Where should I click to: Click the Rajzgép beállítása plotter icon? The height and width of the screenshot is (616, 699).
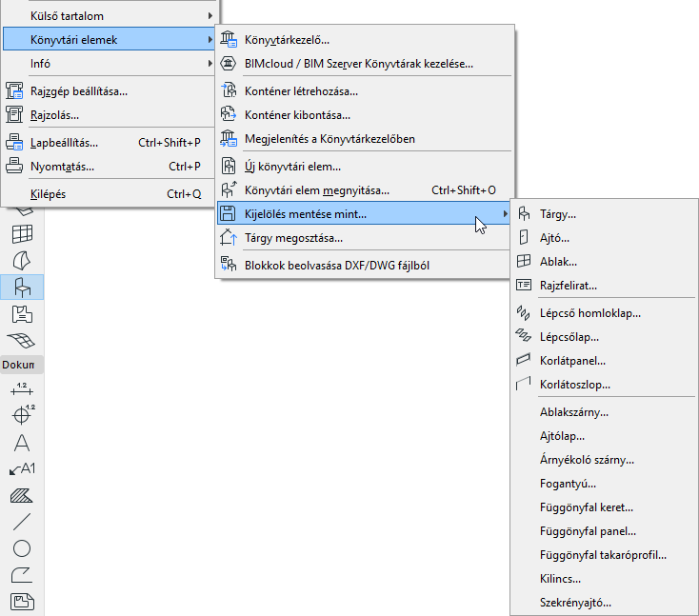[x=14, y=91]
